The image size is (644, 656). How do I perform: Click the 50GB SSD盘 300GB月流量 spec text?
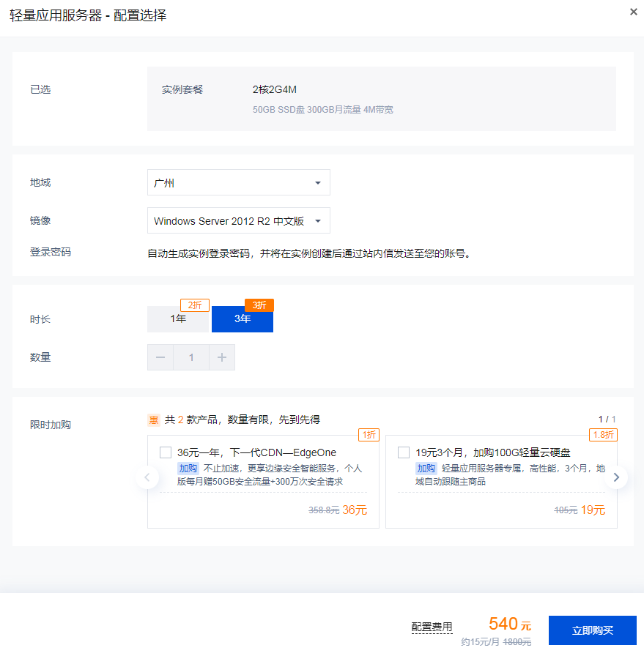point(323,110)
